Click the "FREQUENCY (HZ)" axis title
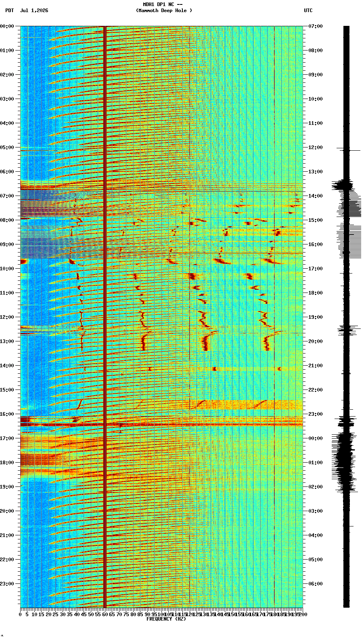364x640 pixels. point(166,619)
